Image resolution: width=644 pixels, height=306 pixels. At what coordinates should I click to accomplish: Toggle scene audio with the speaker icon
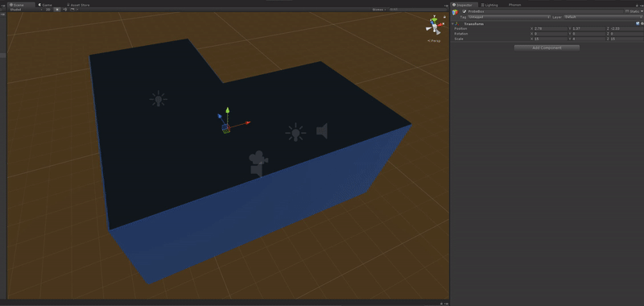pyautogui.click(x=65, y=10)
